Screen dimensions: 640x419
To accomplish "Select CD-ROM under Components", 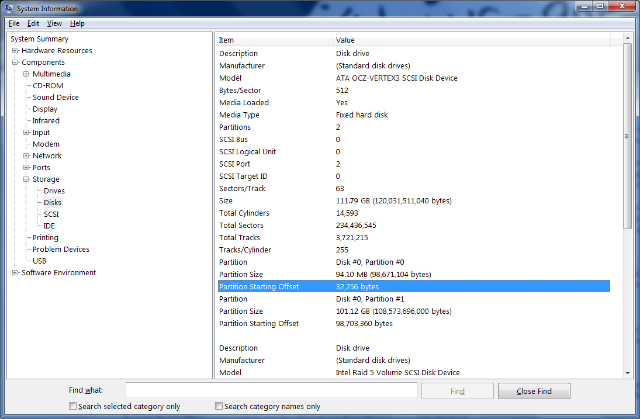I will [48, 86].
